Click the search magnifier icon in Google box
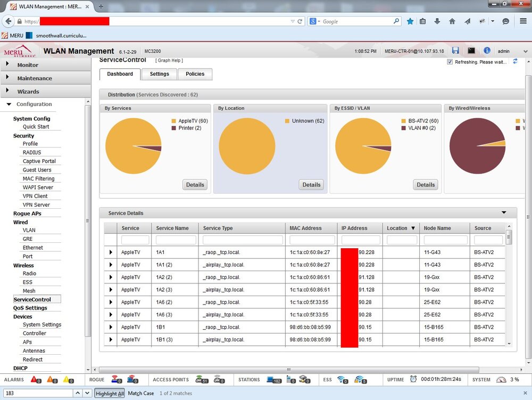Image resolution: width=532 pixels, height=400 pixels. [x=396, y=21]
